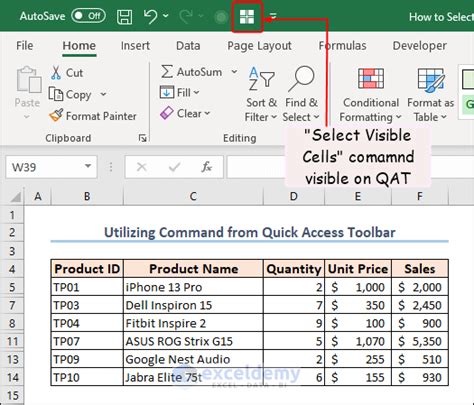The image size is (474, 405).
Task: Select the Sales cell '$ 5,350'
Action: click(x=420, y=341)
